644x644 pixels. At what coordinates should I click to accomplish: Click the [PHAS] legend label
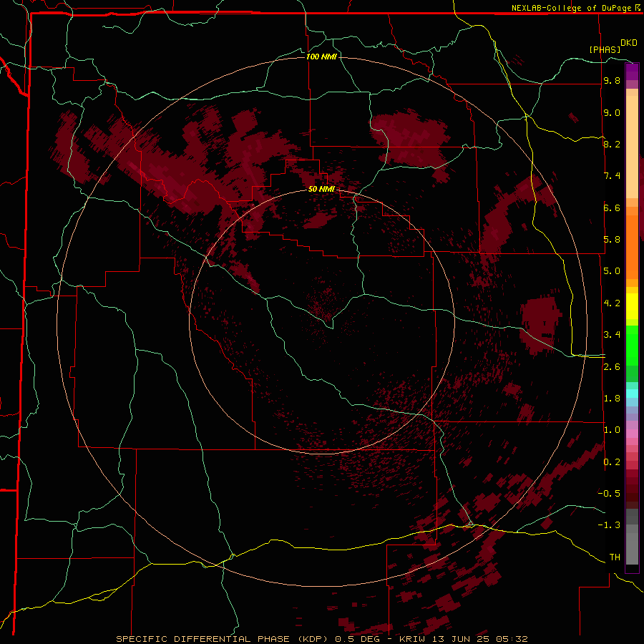(605, 49)
